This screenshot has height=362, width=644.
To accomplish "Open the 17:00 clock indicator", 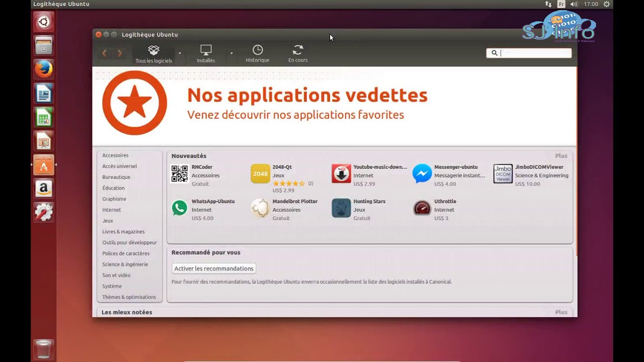I will click(591, 4).
